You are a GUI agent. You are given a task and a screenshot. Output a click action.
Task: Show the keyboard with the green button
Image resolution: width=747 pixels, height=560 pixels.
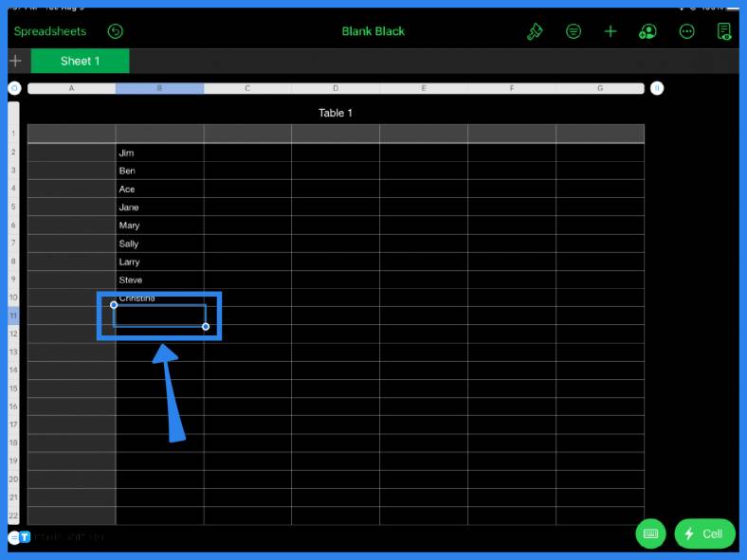click(x=650, y=533)
